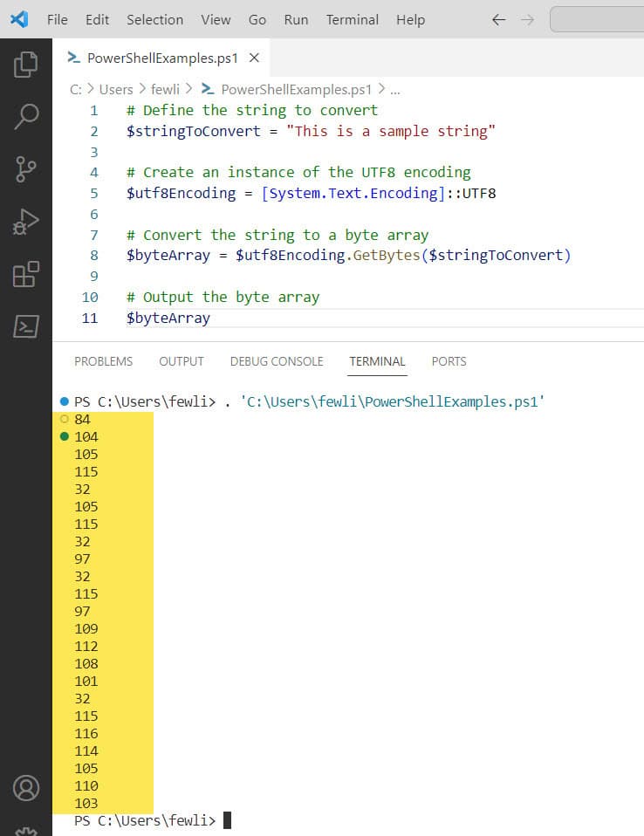Open the Help menu

click(x=410, y=20)
